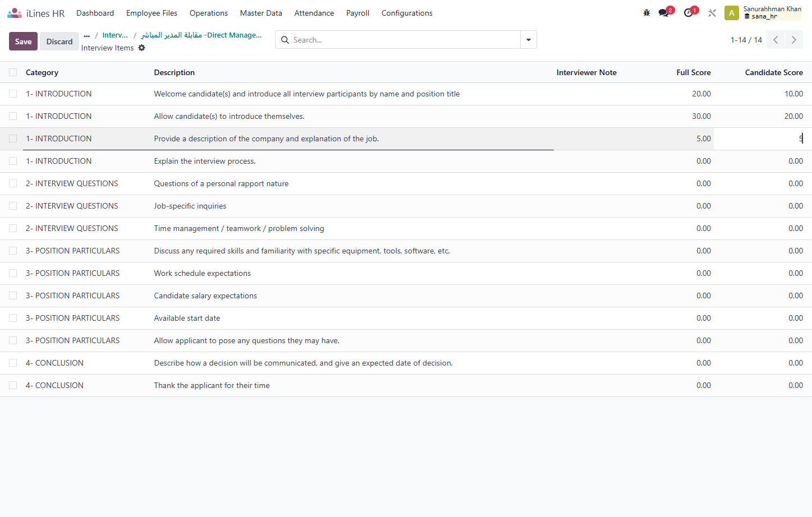This screenshot has width=812, height=517.
Task: Click 'Available start date' description
Action: click(187, 318)
